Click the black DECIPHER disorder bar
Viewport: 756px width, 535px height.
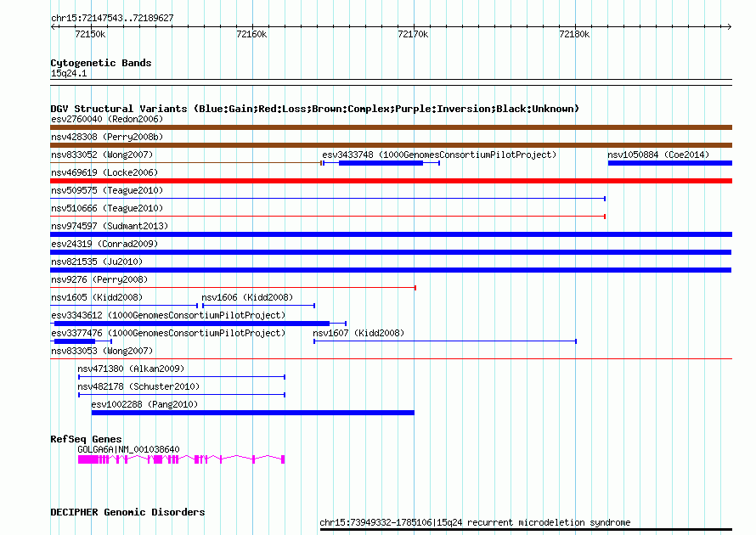point(526,530)
